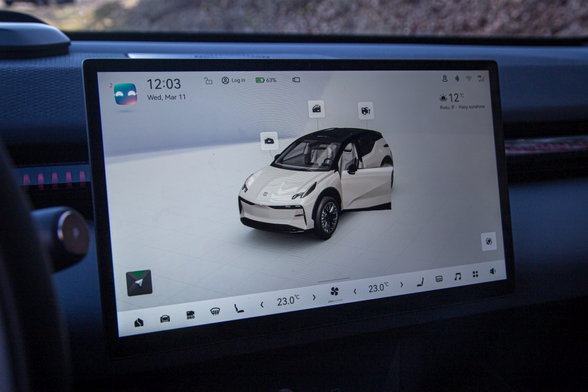Open the navigation app tile
This screenshot has height=392, width=588.
click(139, 283)
